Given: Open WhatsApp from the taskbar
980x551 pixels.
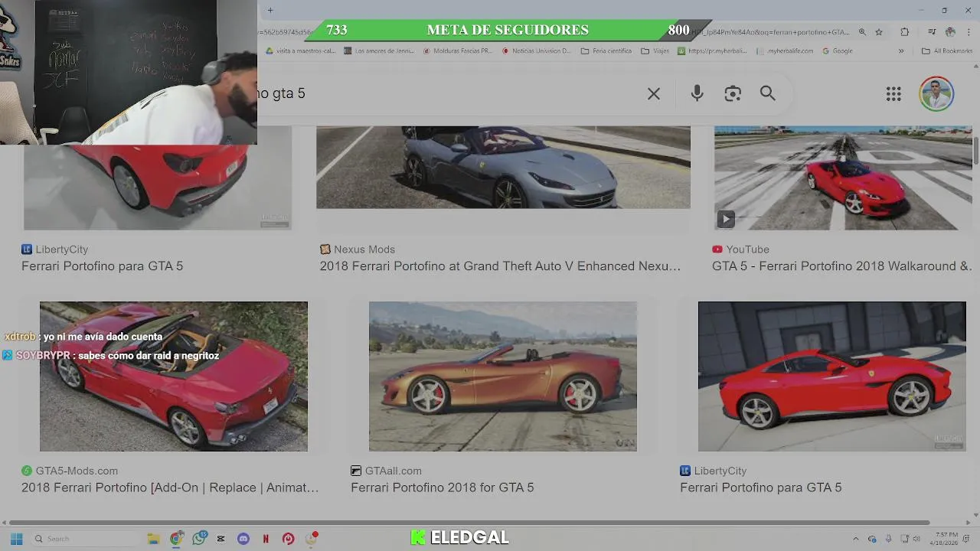Looking at the screenshot, I should pyautogui.click(x=199, y=539).
